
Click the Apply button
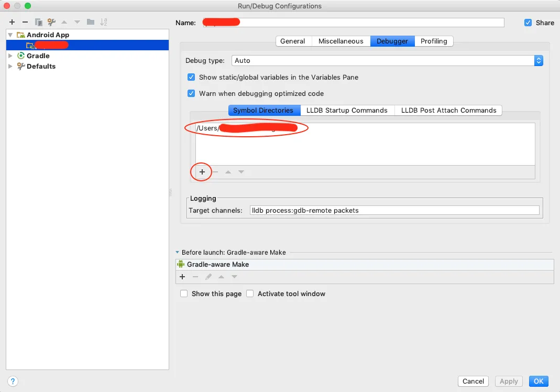pos(509,382)
